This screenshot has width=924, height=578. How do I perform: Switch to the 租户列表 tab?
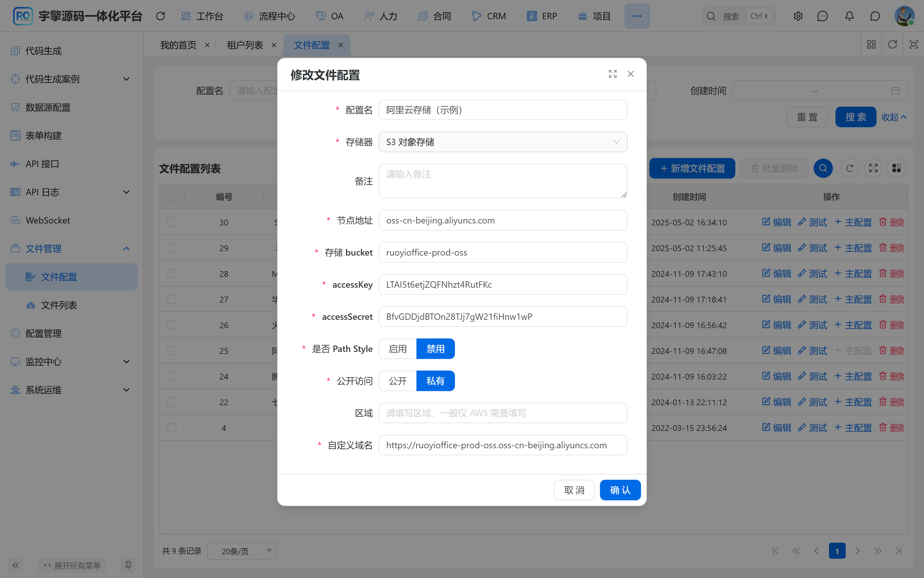245,45
